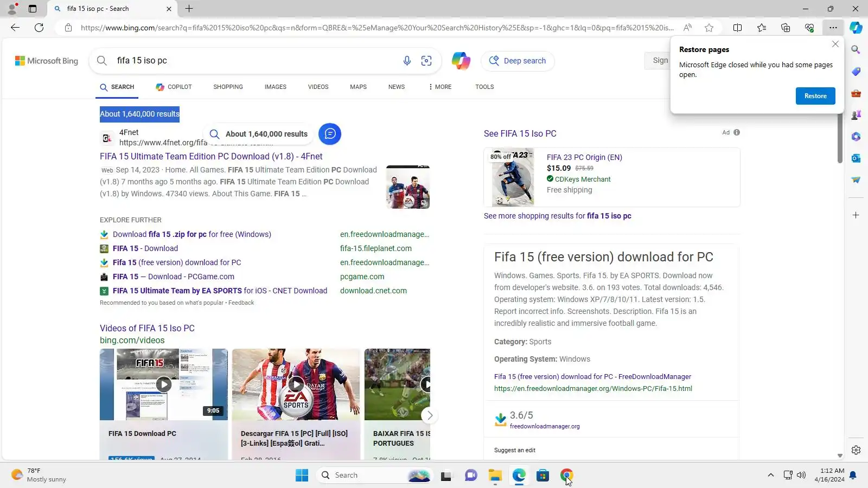Open Copilot from the colorful logo

pyautogui.click(x=461, y=61)
